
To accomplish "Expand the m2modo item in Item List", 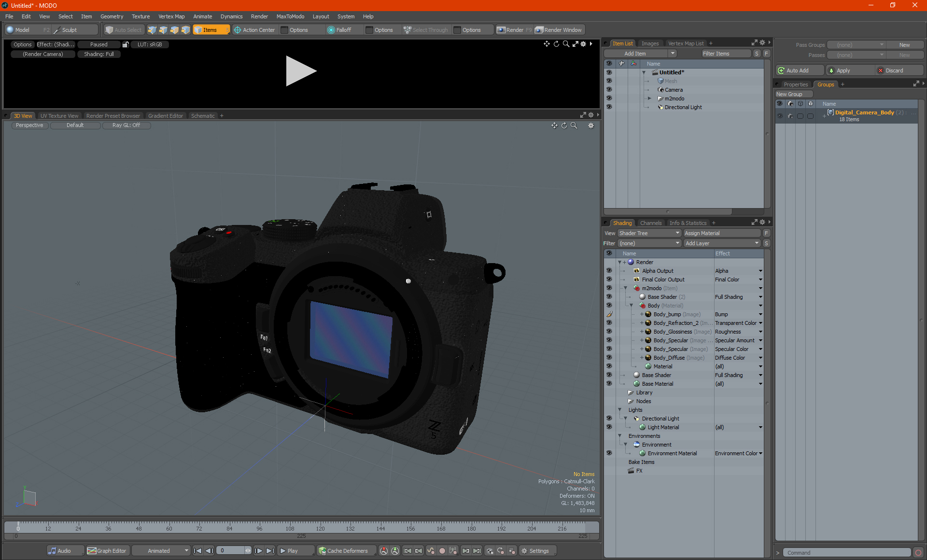I will pyautogui.click(x=649, y=98).
